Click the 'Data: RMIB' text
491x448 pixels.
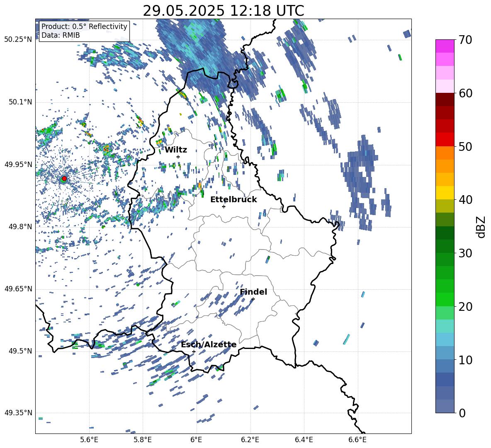[61, 35]
